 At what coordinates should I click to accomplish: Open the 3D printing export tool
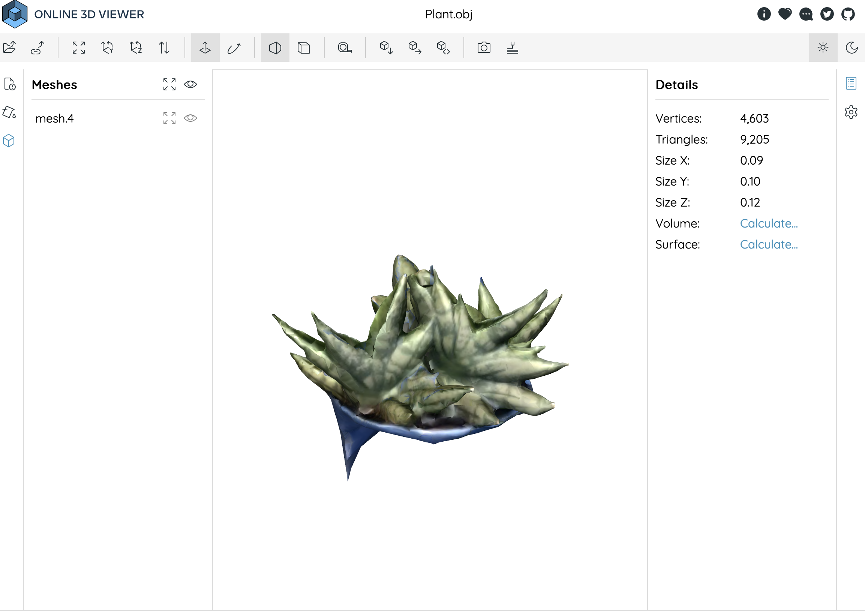click(512, 47)
